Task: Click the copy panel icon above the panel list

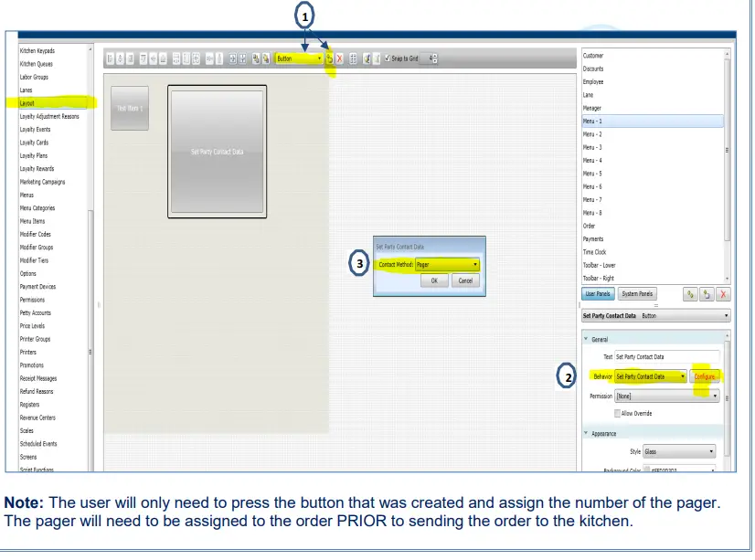Action: (691, 294)
